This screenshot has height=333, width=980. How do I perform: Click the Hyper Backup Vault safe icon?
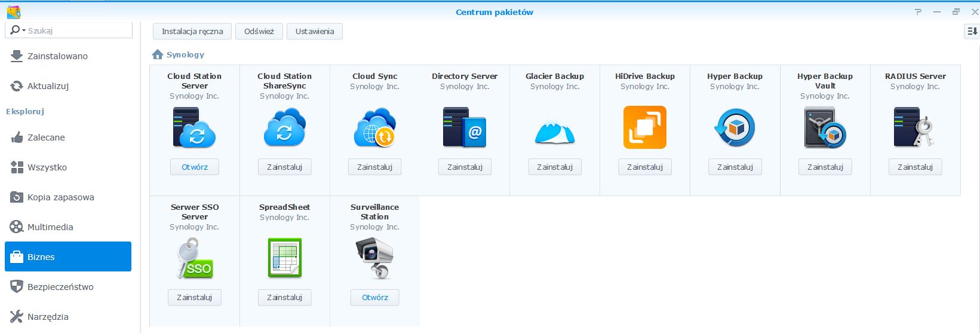825,127
